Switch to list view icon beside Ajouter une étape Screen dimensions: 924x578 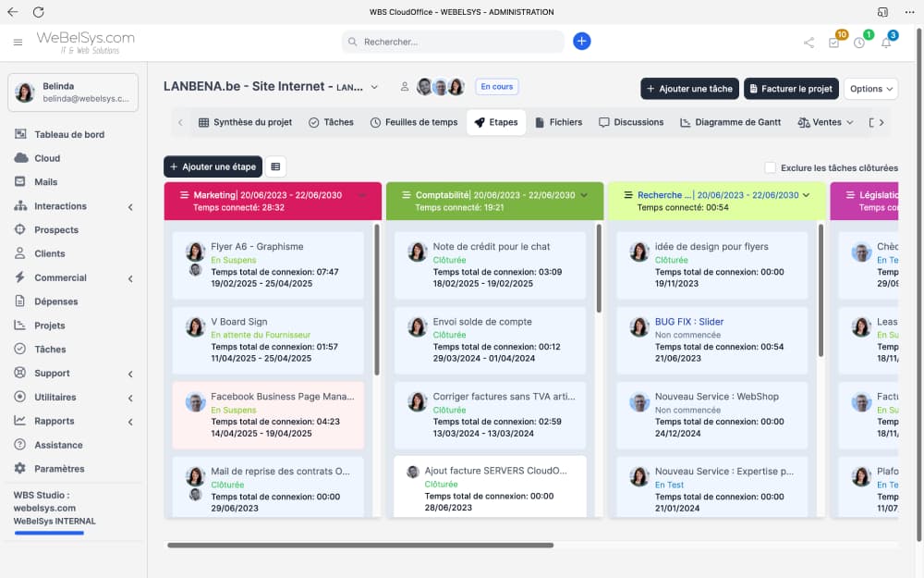coord(275,166)
